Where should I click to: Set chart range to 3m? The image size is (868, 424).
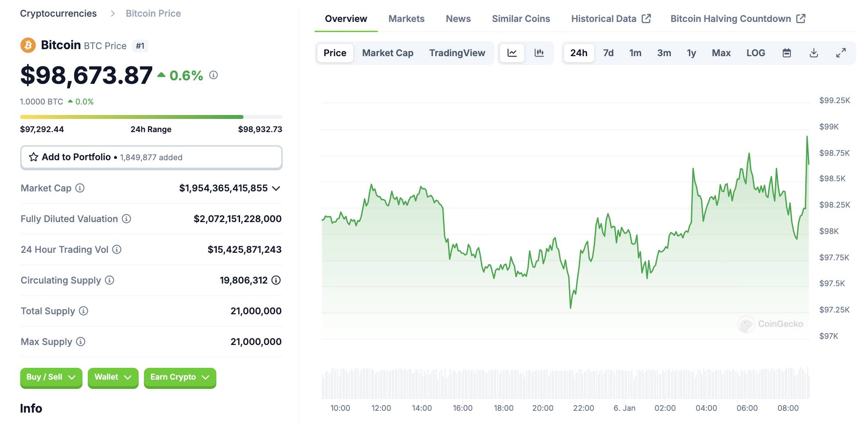[664, 53]
